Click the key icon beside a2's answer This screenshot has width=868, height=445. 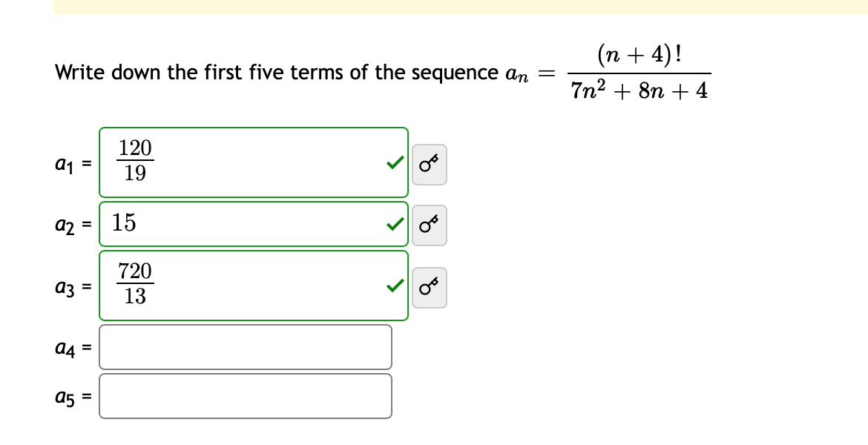[x=430, y=225]
